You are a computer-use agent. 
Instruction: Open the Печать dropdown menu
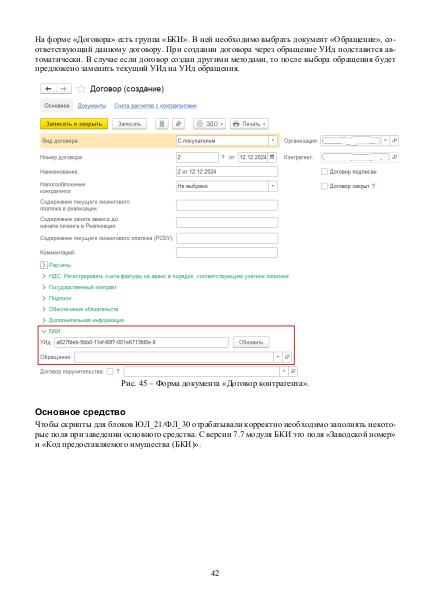(x=249, y=124)
